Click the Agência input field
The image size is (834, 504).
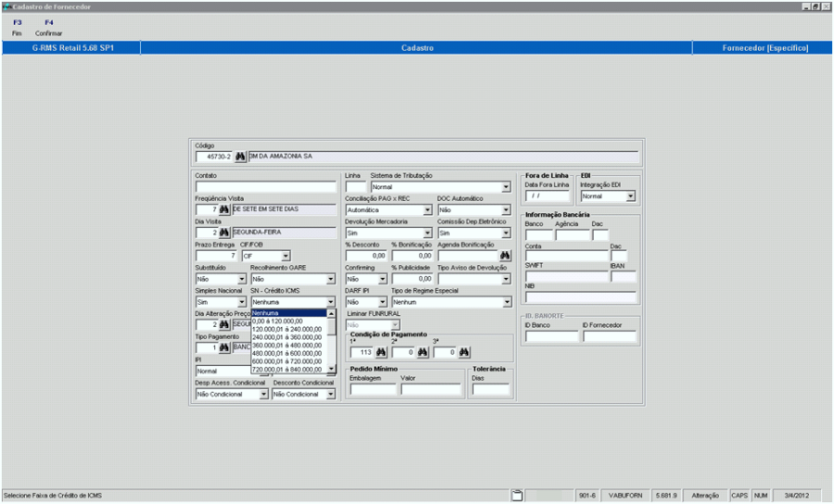point(573,235)
